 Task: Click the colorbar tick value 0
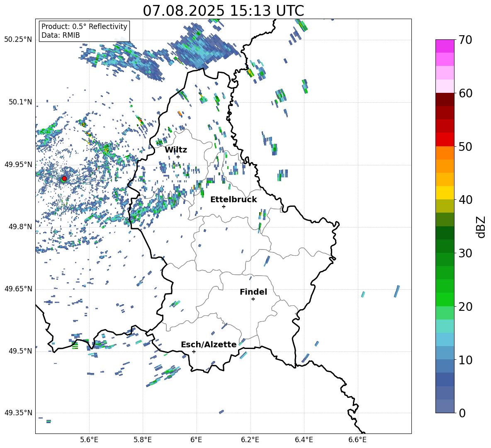pos(462,413)
